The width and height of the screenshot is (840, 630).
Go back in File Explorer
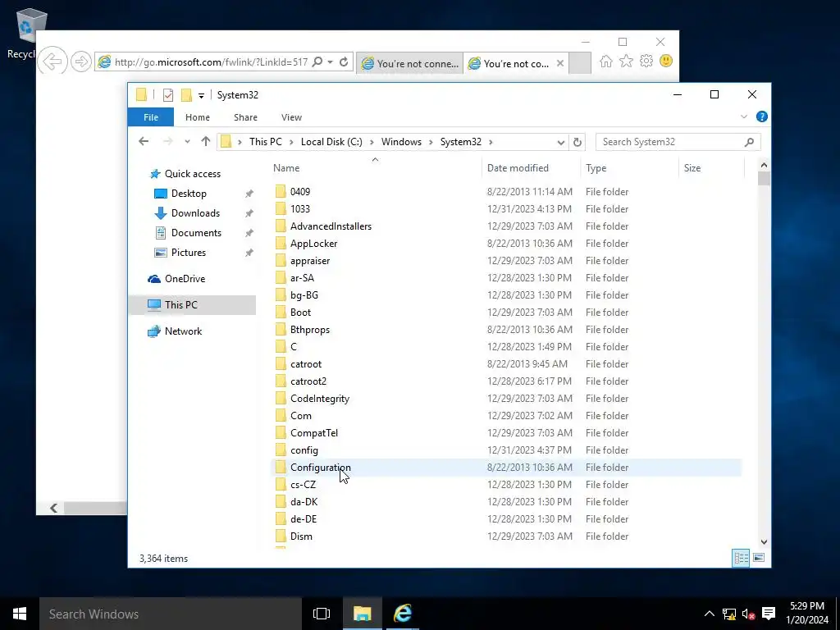click(x=143, y=141)
